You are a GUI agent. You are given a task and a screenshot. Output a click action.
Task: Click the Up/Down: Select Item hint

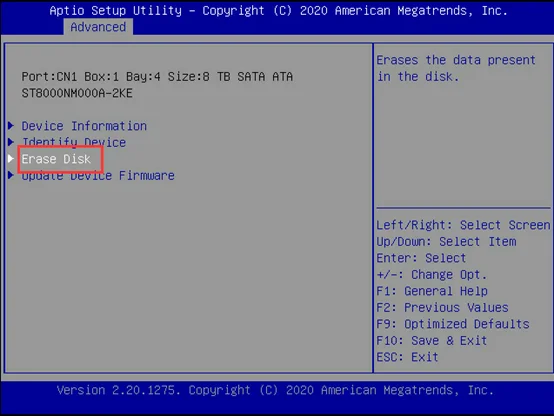click(446, 242)
